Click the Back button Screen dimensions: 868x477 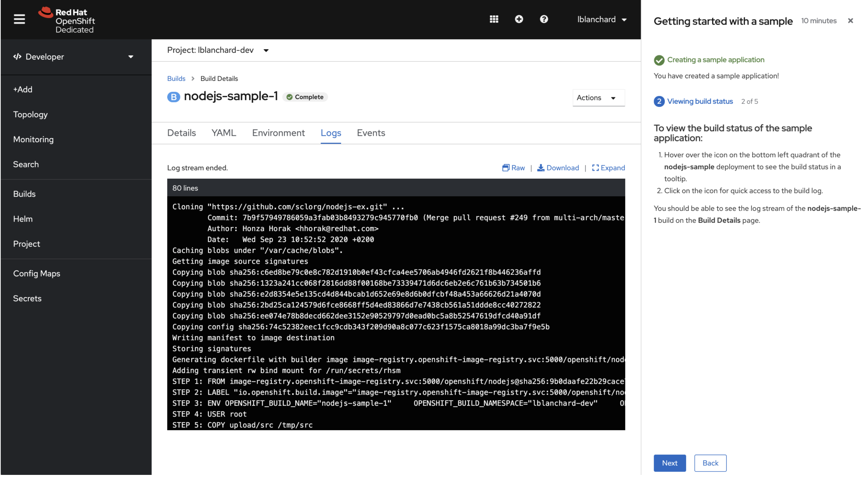click(x=710, y=463)
